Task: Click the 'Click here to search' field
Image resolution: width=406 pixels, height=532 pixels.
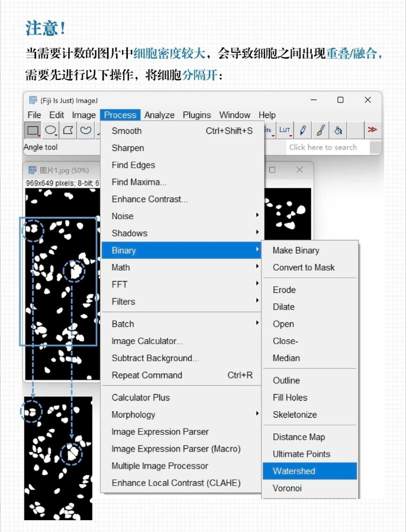Action: [327, 148]
